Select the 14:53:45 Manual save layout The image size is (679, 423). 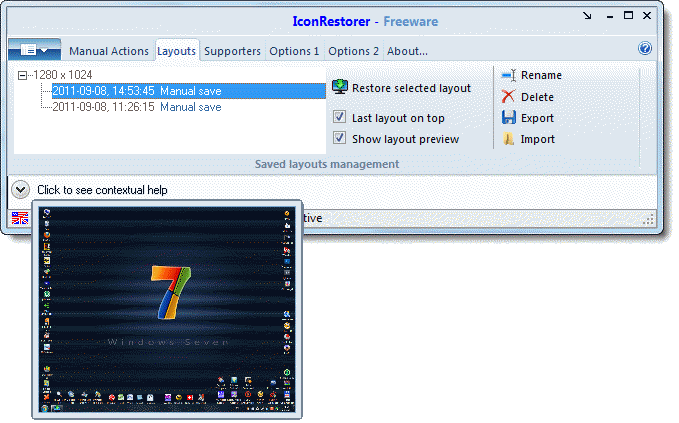click(189, 91)
